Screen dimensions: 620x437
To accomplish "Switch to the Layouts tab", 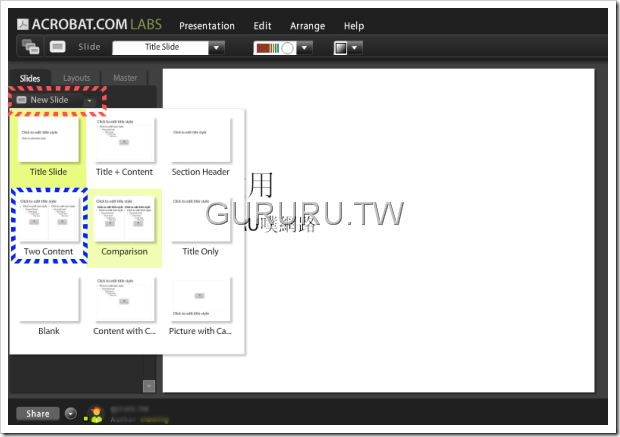I will click(77, 78).
